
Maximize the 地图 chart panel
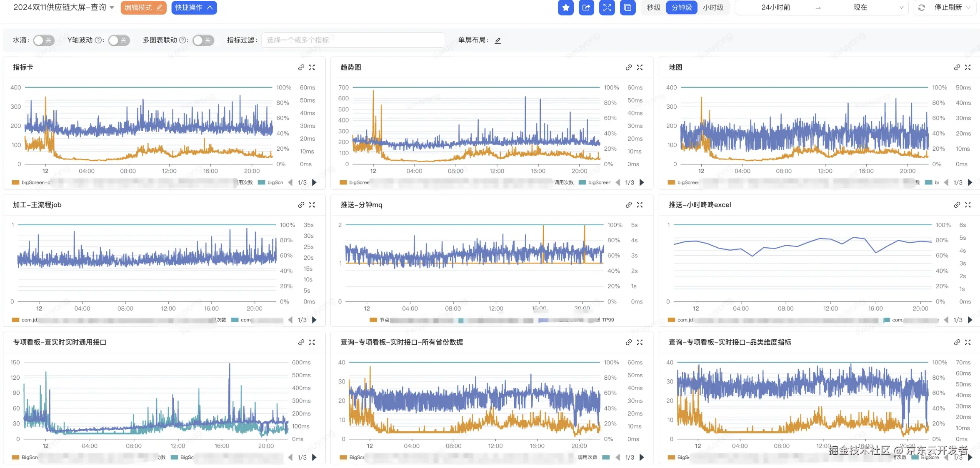tap(968, 67)
